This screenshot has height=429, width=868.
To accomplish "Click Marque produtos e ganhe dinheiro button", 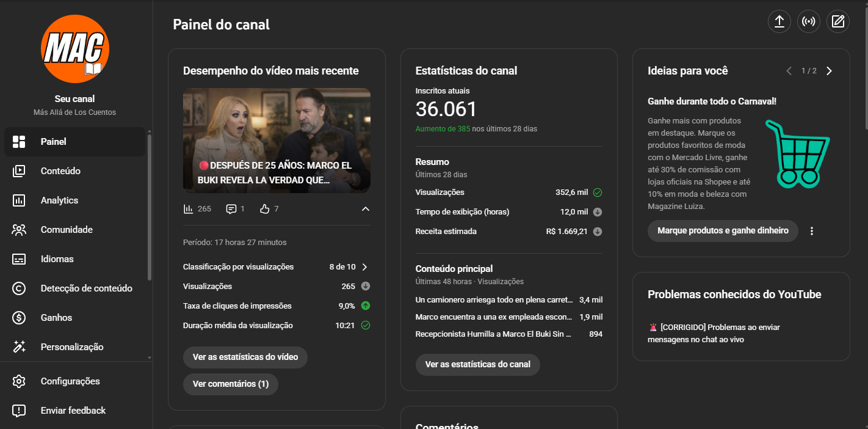I will coord(723,231).
